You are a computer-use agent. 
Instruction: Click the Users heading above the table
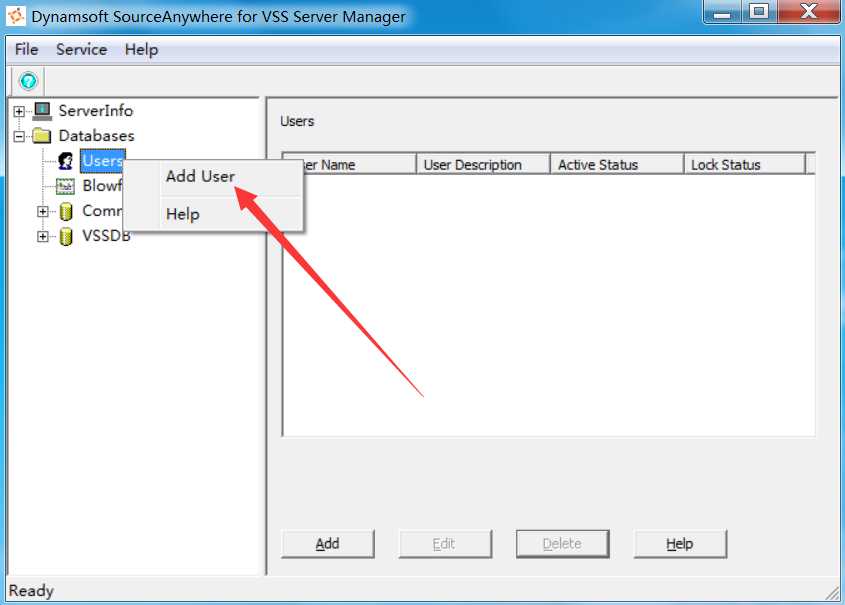297,121
